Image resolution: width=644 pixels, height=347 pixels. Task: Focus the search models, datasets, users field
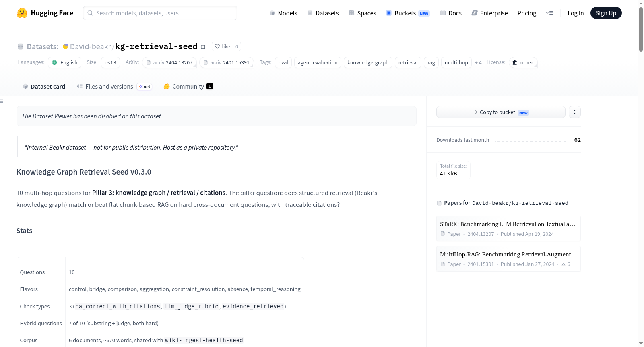[160, 13]
